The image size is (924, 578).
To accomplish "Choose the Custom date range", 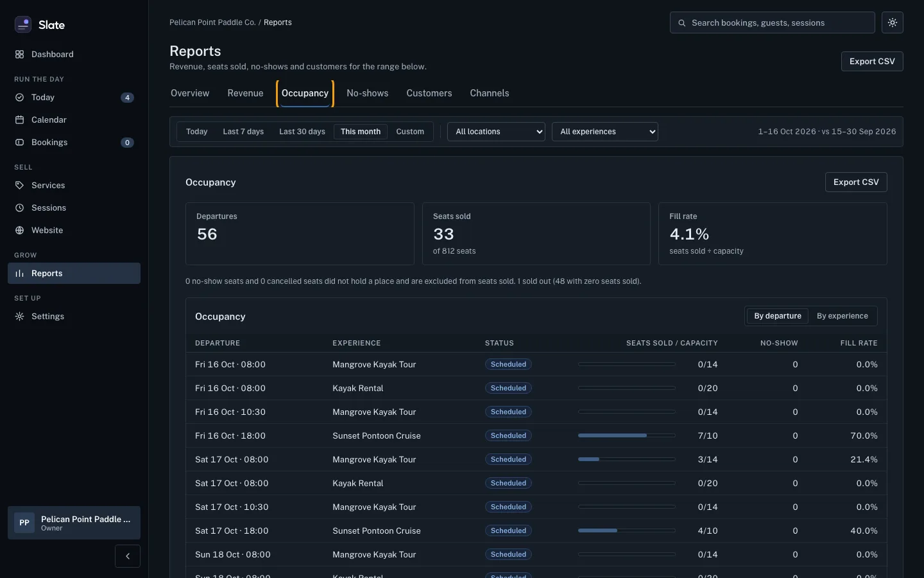I will 410,132.
